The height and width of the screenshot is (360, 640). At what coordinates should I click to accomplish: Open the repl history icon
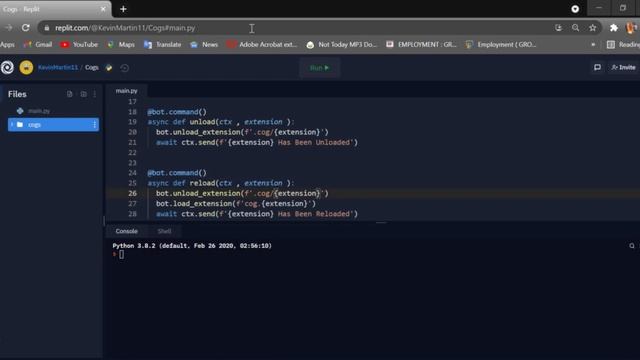(125, 68)
